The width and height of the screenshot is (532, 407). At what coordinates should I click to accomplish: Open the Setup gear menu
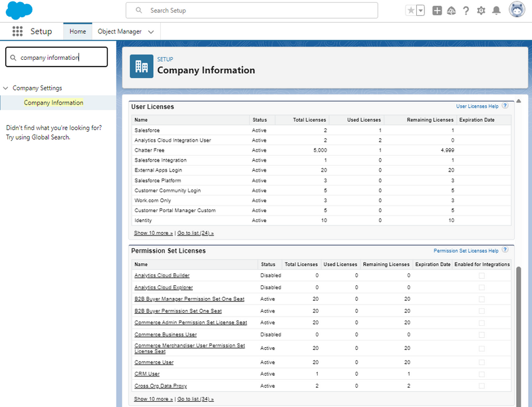click(x=481, y=11)
